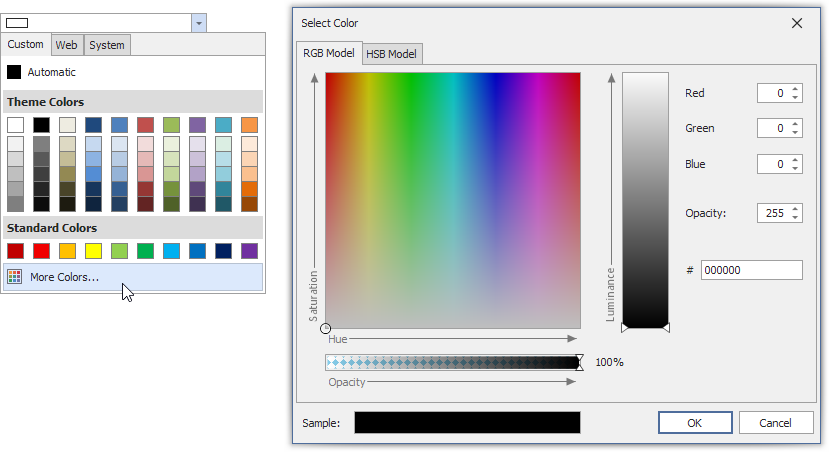Click the black Automatic color square

point(14,72)
